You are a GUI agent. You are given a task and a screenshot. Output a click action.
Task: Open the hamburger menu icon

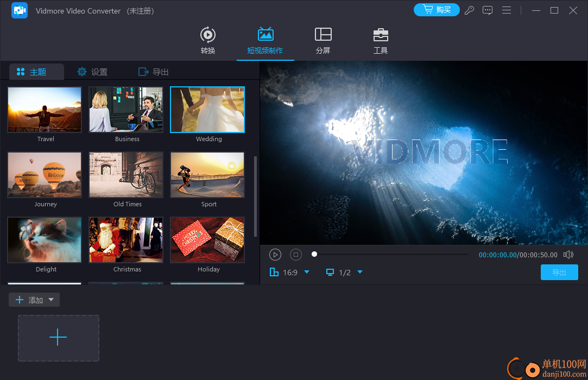coord(507,10)
